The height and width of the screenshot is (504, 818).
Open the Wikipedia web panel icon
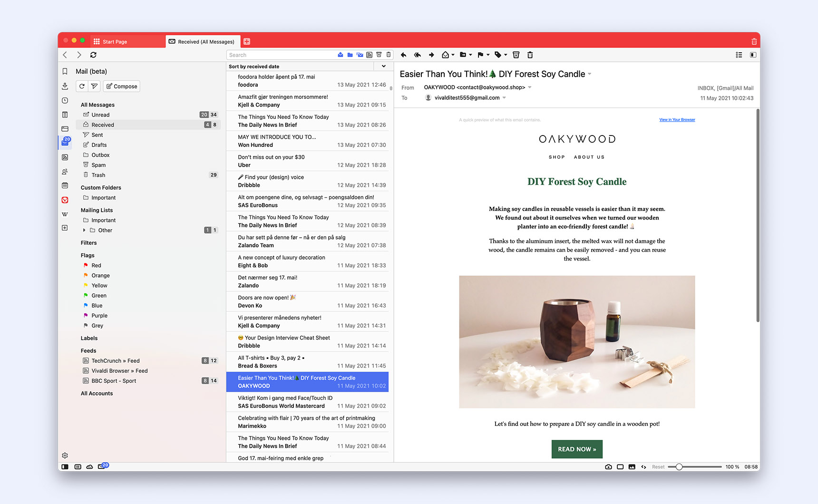65,214
